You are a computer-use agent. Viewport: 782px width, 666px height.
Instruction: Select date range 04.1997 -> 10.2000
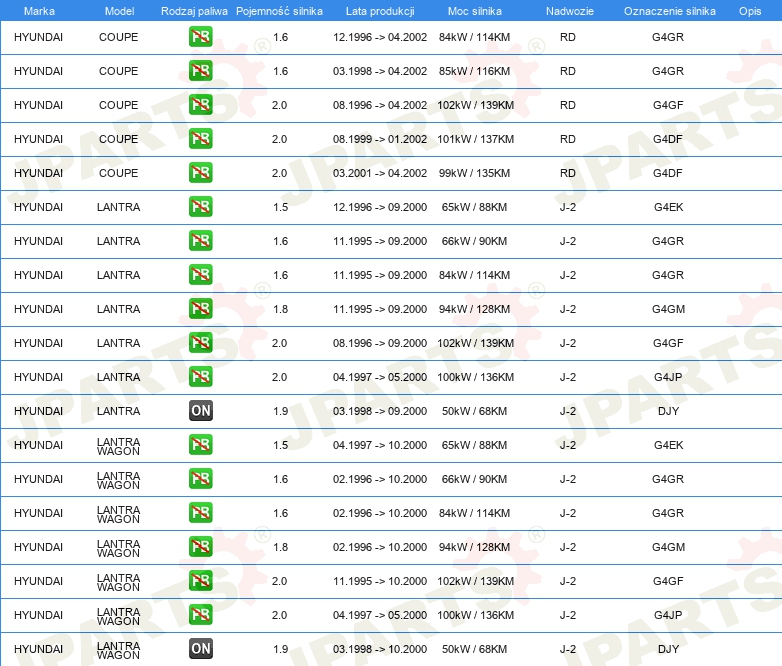click(380, 444)
